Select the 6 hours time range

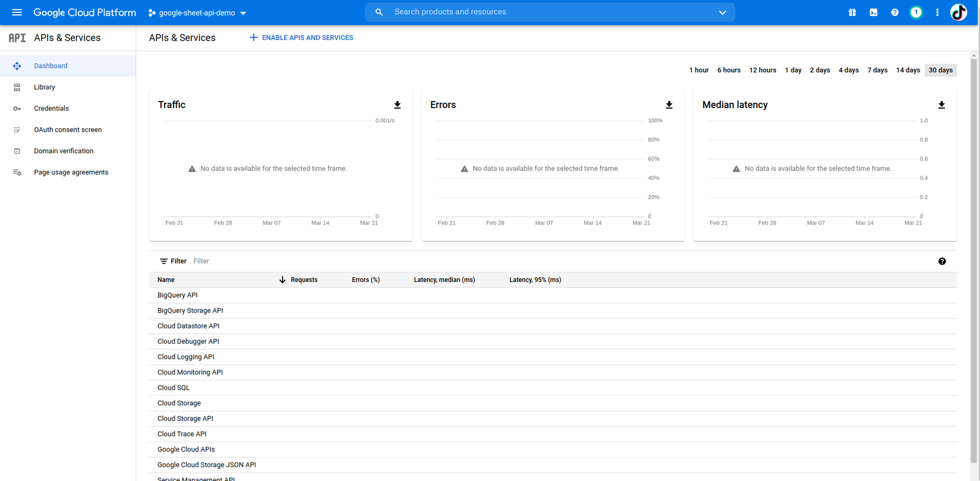point(729,70)
